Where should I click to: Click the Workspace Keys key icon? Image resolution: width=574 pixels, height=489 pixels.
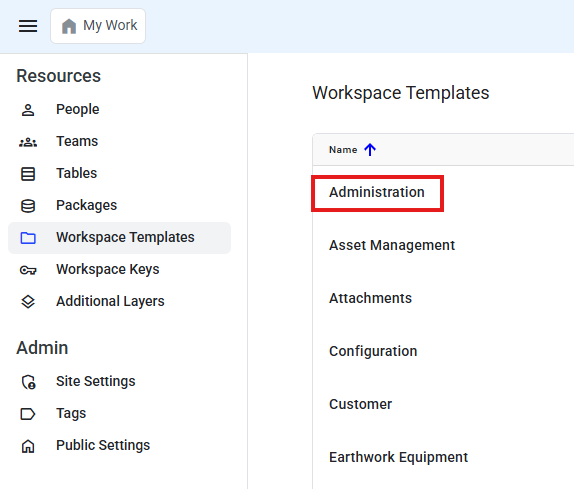click(x=28, y=270)
